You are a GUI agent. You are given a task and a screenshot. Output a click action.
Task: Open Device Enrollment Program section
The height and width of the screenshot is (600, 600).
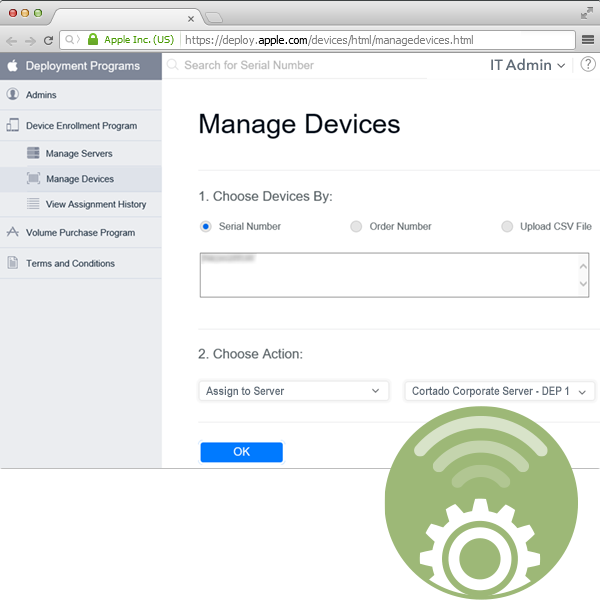click(x=81, y=126)
